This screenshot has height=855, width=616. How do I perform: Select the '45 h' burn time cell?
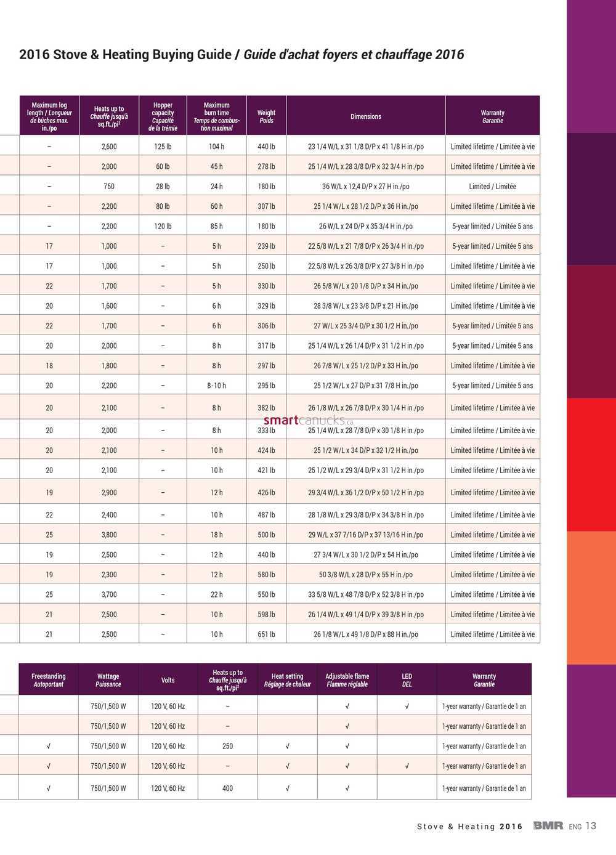pyautogui.click(x=217, y=166)
